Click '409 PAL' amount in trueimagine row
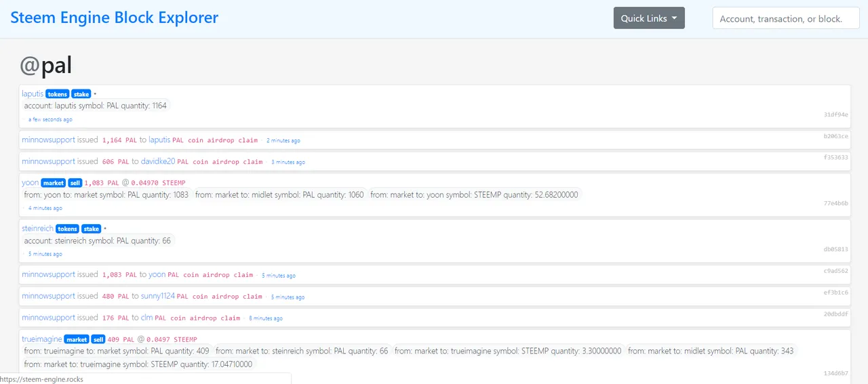The width and height of the screenshot is (868, 384). (122, 339)
